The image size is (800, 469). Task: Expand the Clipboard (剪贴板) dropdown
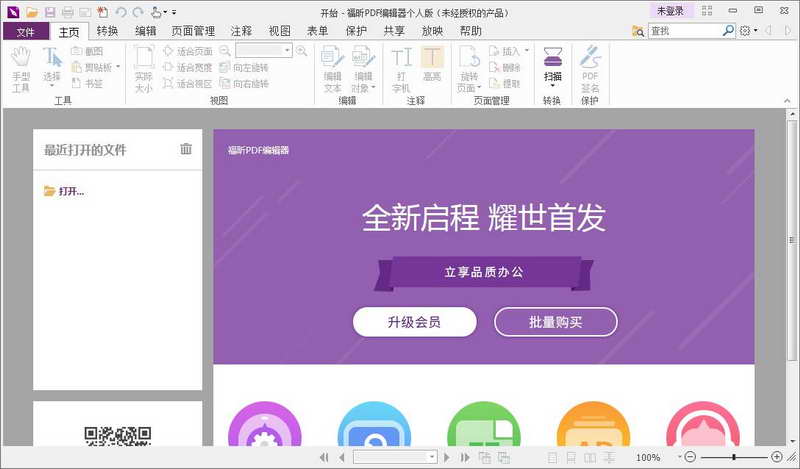pyautogui.click(x=118, y=67)
